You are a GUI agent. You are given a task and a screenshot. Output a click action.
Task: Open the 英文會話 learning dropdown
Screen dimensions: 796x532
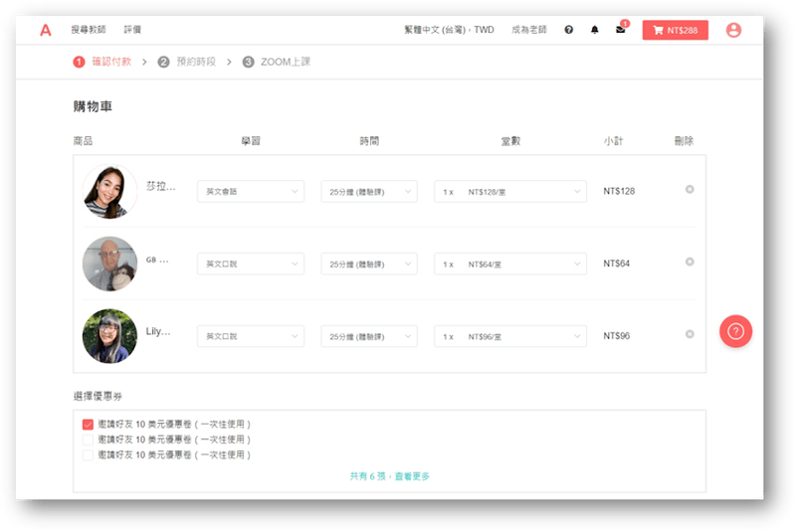click(251, 191)
